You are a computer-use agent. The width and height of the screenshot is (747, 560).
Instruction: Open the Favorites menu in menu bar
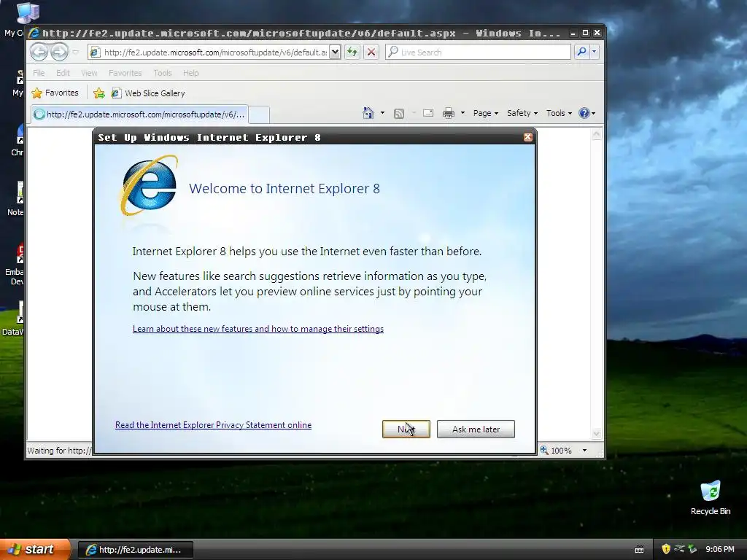click(125, 73)
